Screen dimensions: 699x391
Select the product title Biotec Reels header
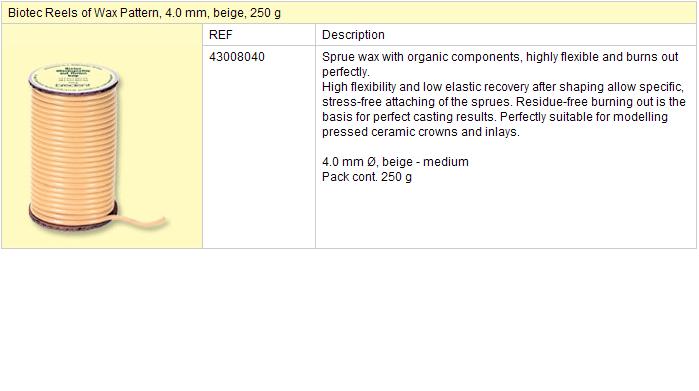[x=144, y=13]
